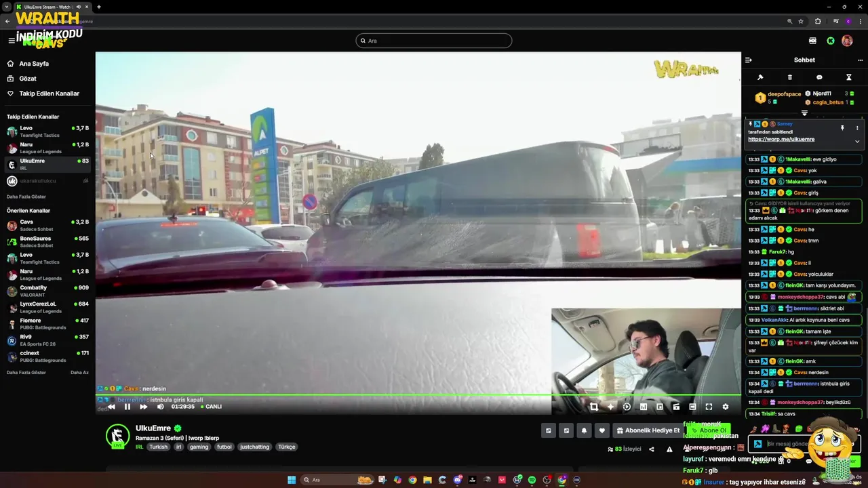Open recommended channel BoneSaures

pyautogui.click(x=47, y=241)
